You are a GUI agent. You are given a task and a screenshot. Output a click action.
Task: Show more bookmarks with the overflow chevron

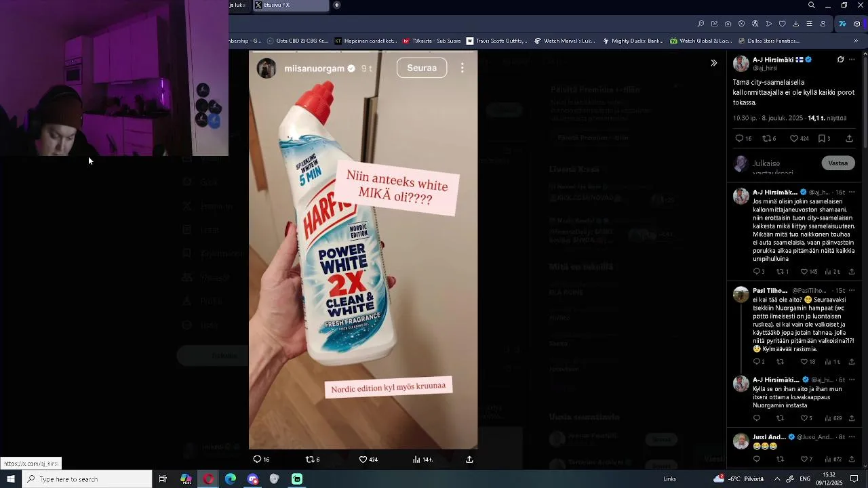856,41
